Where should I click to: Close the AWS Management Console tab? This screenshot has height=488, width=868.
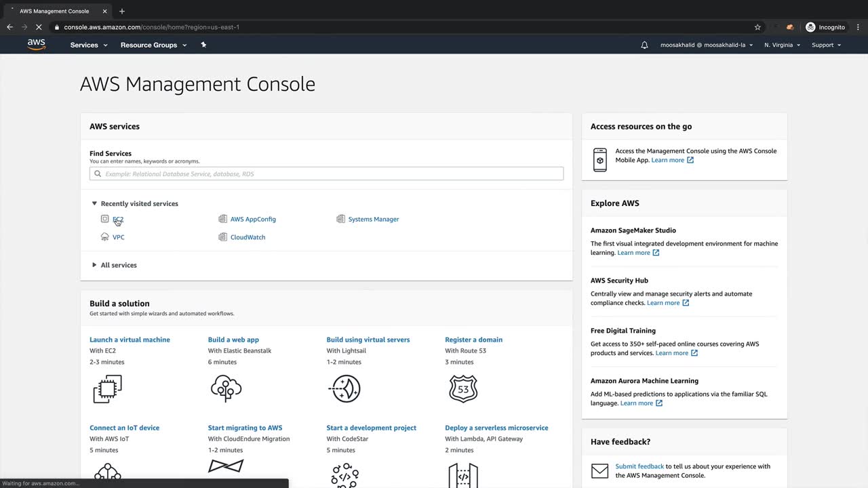click(104, 11)
